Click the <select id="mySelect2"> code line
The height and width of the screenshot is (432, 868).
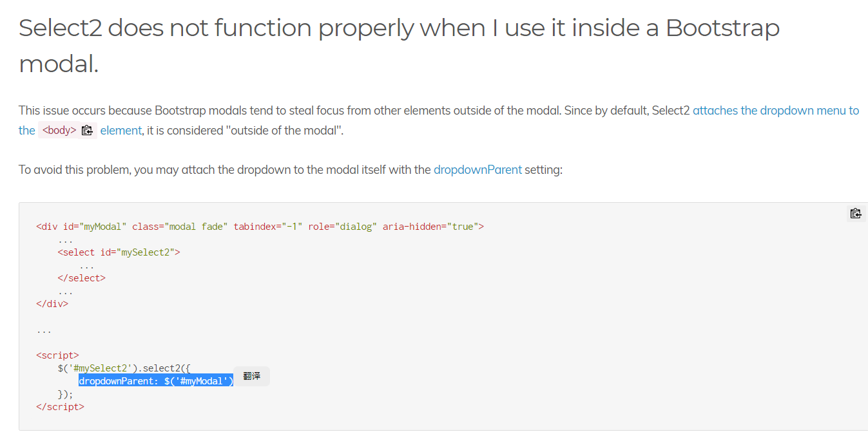119,252
